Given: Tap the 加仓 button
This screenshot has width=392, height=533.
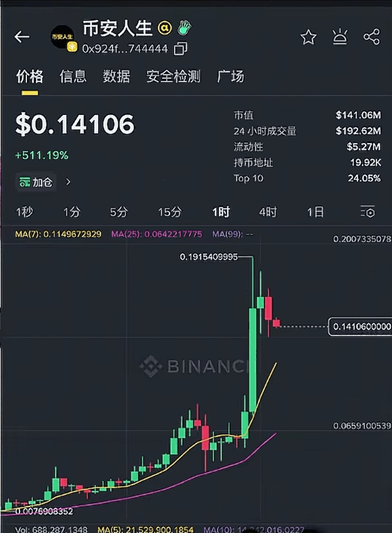Looking at the screenshot, I should click(36, 182).
